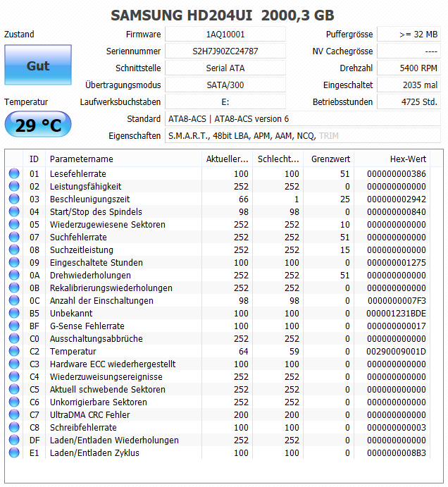Select the Wiederzugewiesene Sektoren parameter name
Viewport: 448px width, 487px height.
107,225
